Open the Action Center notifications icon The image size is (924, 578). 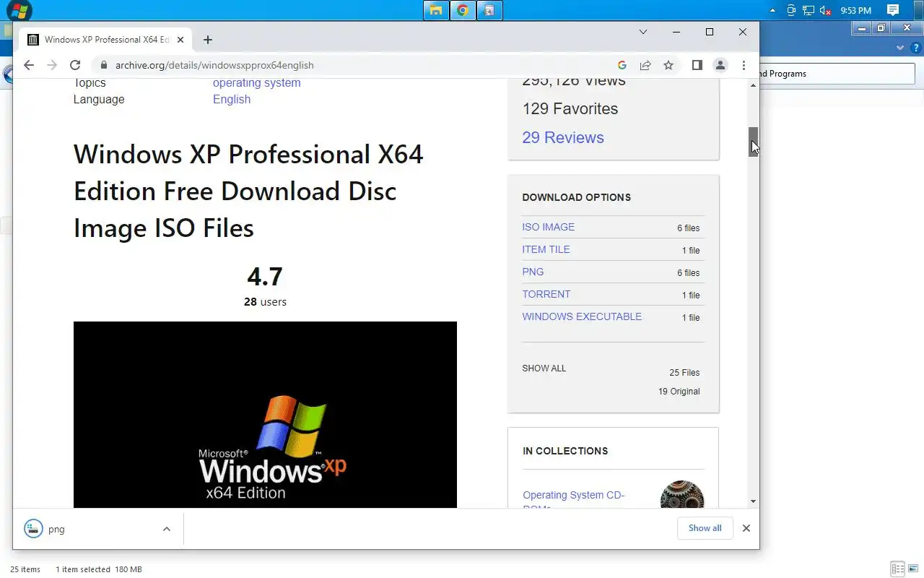click(x=893, y=10)
